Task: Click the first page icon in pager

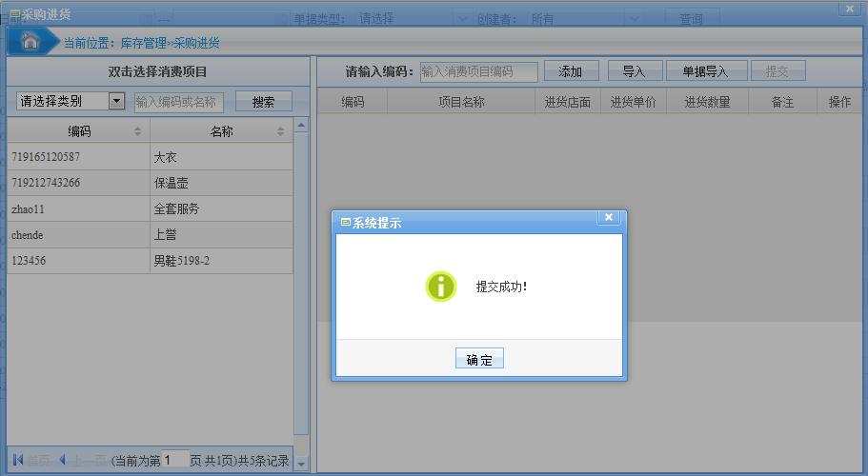Action: [x=18, y=461]
